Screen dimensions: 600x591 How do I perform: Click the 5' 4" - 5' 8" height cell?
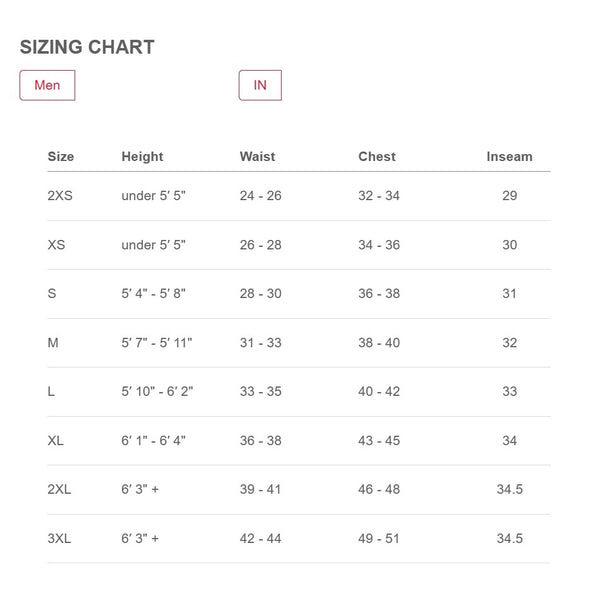click(x=153, y=294)
